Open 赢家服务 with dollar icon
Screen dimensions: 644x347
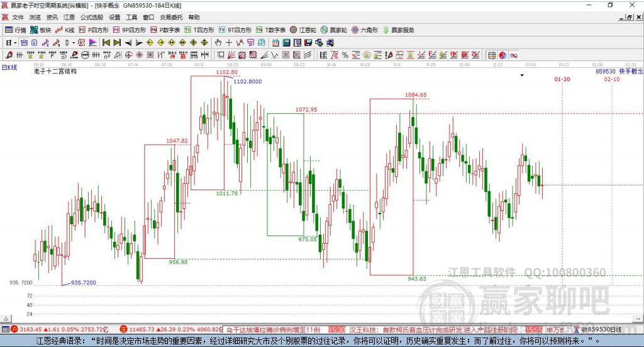tap(399, 30)
